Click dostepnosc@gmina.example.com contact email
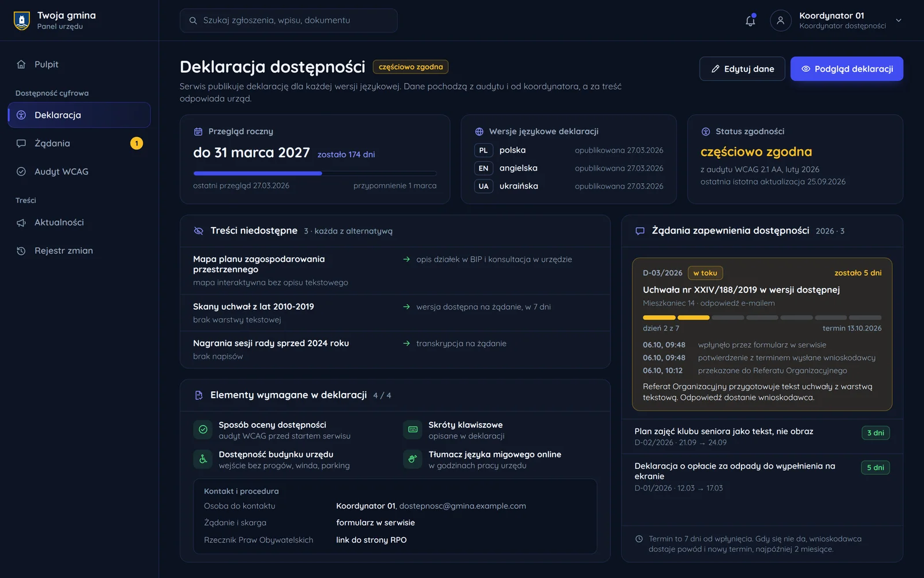 click(463, 506)
